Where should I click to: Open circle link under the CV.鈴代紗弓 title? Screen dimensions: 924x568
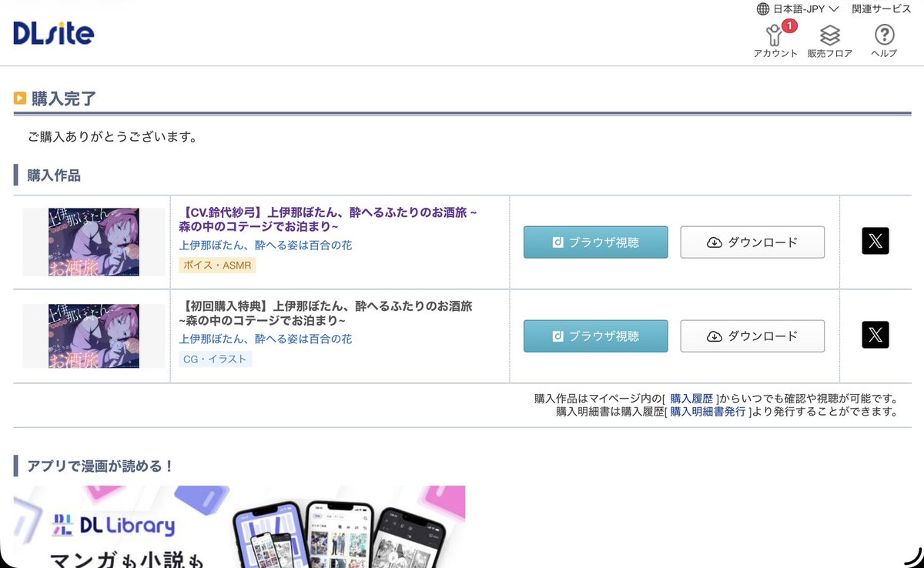(x=266, y=246)
